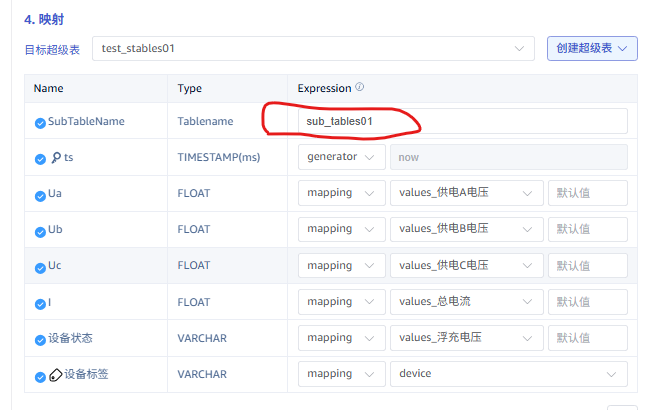Click the key icon beside ts

(55, 158)
